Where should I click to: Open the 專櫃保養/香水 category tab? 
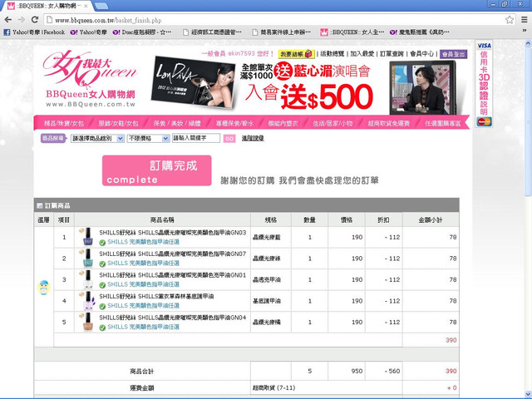click(234, 123)
